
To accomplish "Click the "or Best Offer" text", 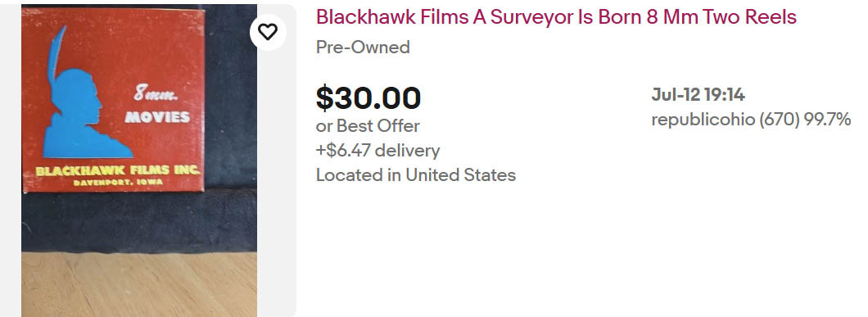I will pos(368,126).
